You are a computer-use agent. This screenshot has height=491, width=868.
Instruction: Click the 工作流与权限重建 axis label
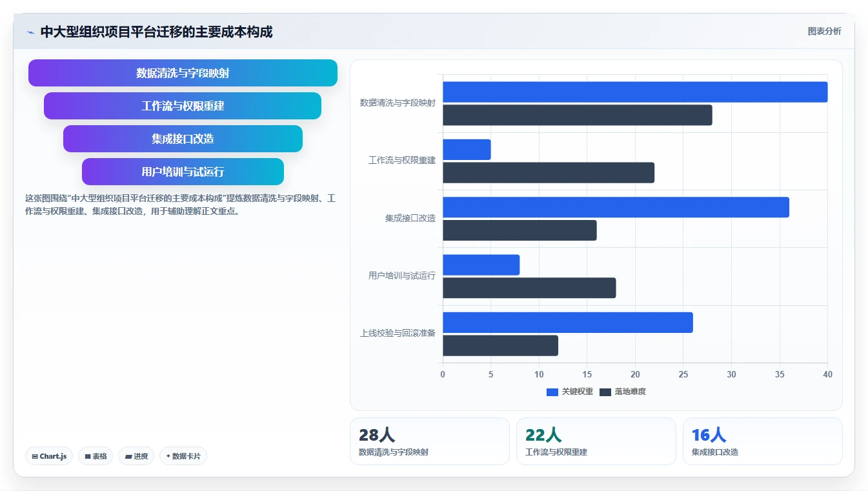pyautogui.click(x=402, y=160)
